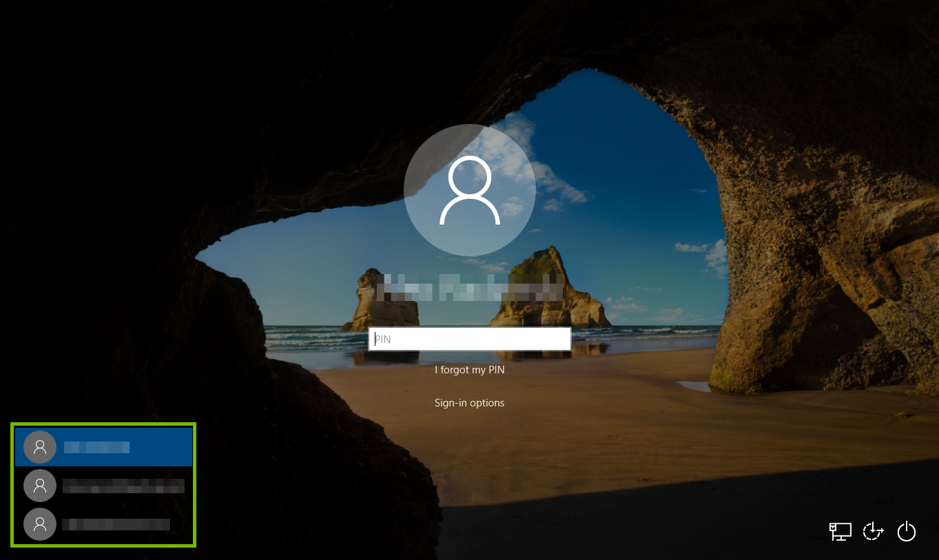
Task: Open Sign-in options
Action: coord(469,402)
